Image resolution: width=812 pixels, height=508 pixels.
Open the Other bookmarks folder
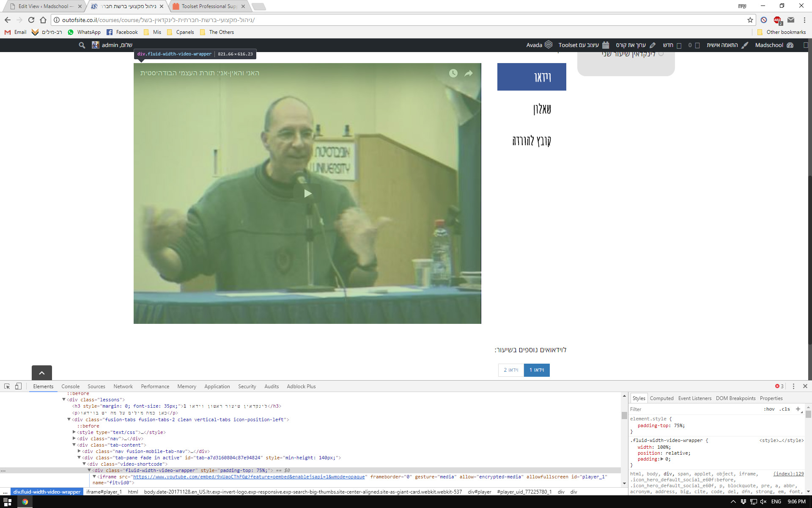point(782,32)
